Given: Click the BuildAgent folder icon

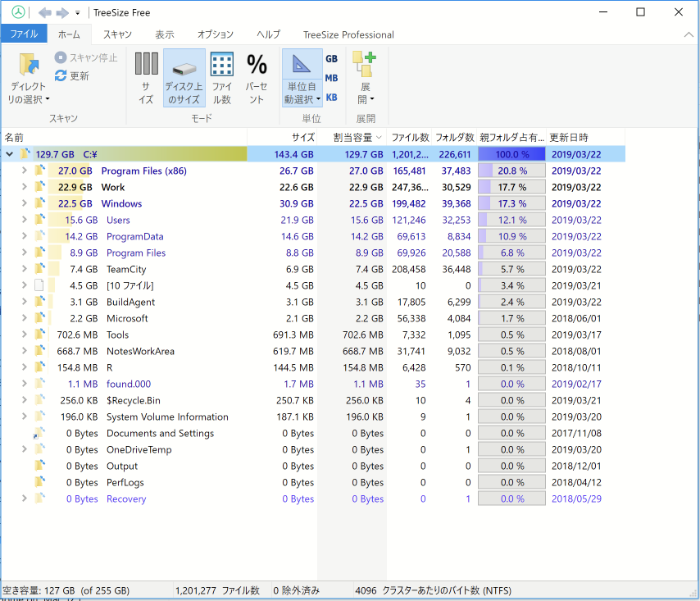Looking at the screenshot, I should tap(40, 302).
